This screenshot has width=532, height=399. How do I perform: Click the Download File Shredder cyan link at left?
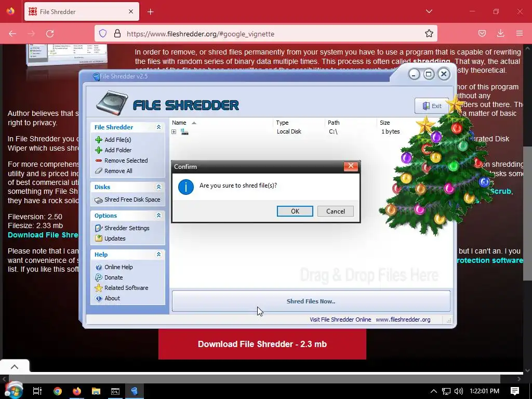click(x=43, y=235)
